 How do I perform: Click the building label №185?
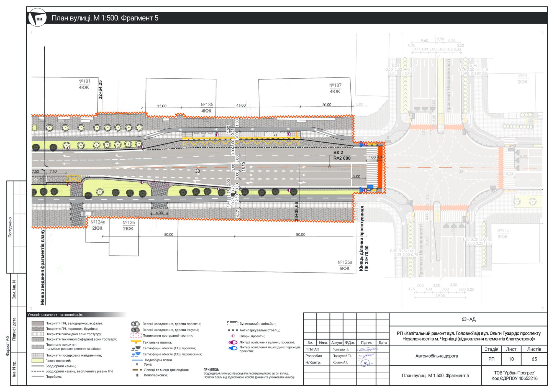coord(207,105)
